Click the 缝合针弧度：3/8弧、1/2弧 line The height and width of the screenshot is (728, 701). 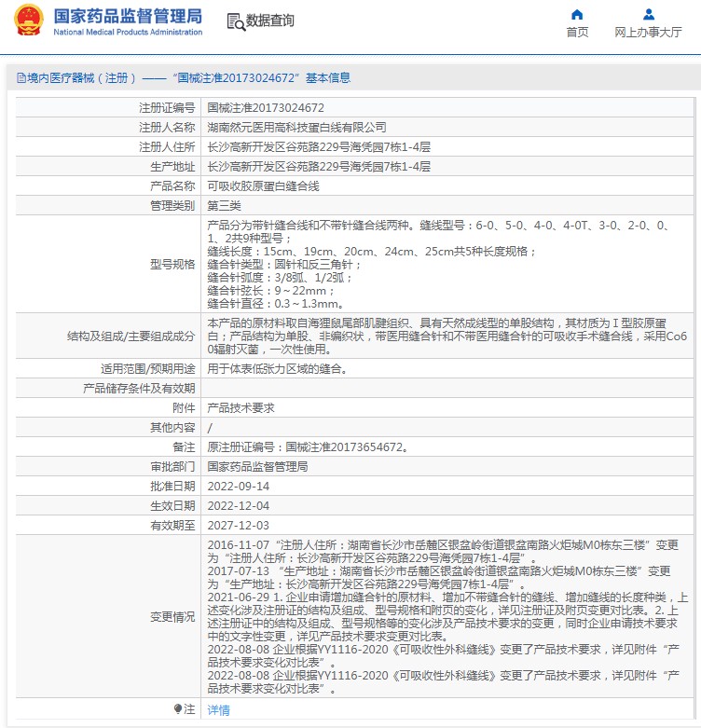click(280, 277)
